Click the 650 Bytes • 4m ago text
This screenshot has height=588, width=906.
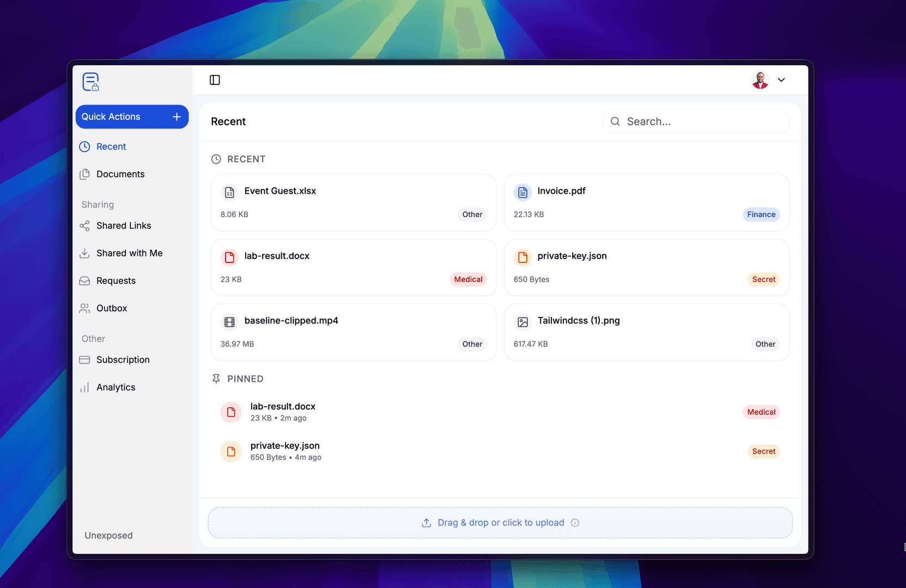(x=286, y=457)
